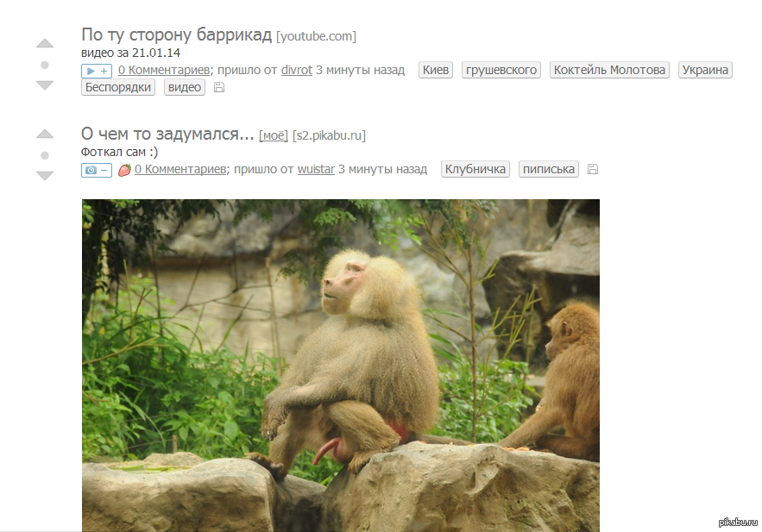
Task: Open author profile divrot
Action: pyautogui.click(x=297, y=71)
